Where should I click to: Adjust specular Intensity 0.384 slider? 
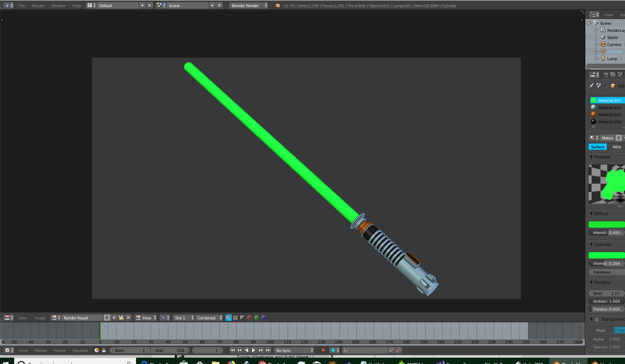coord(607,263)
